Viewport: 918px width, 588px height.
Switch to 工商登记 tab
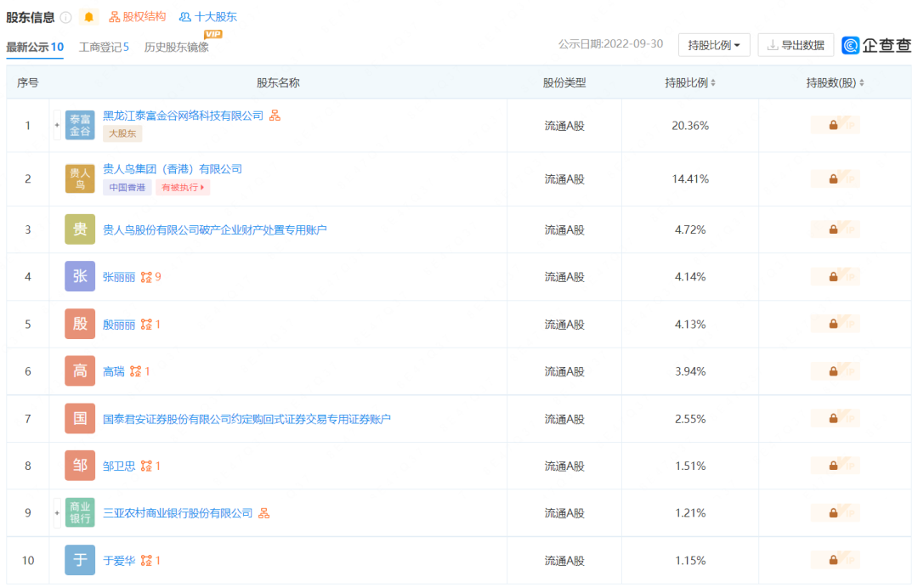coord(104,47)
